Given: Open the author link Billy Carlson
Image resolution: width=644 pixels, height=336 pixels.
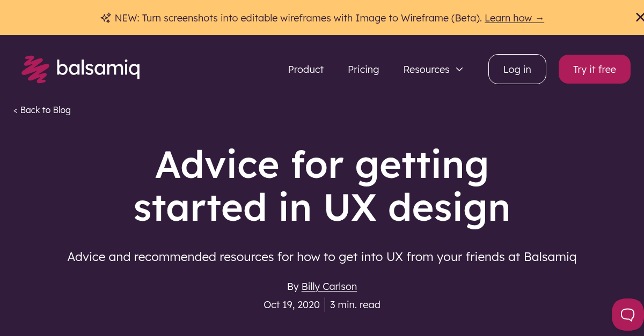Looking at the screenshot, I should pos(329,286).
